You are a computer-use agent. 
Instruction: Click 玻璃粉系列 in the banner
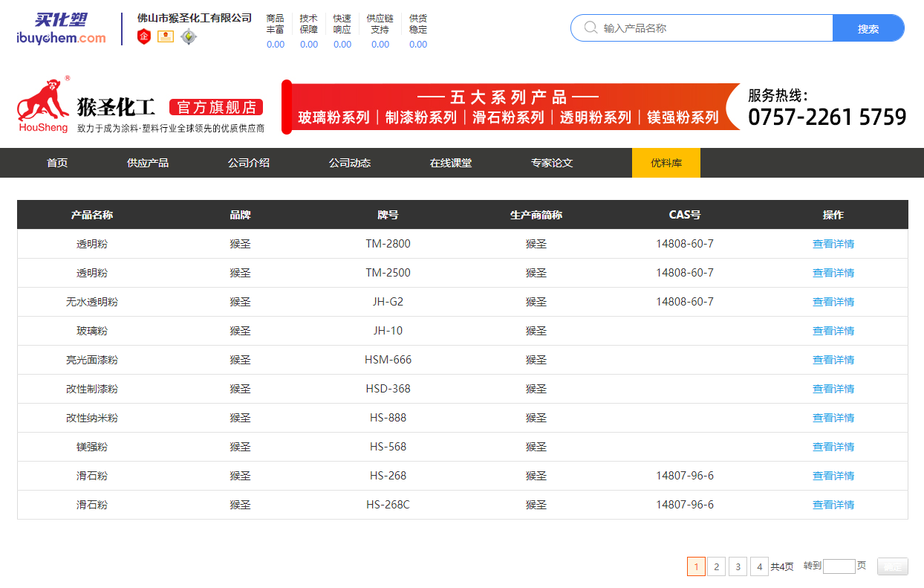(334, 117)
